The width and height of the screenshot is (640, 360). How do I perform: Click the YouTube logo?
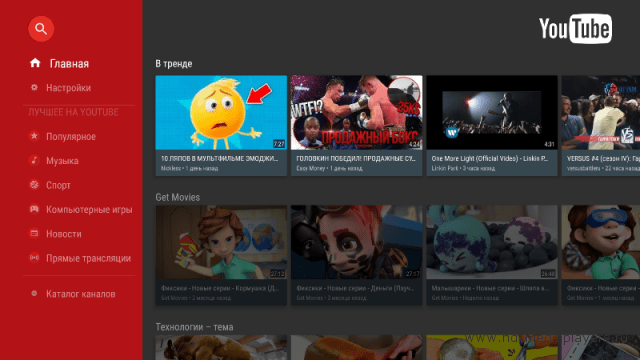(575, 29)
